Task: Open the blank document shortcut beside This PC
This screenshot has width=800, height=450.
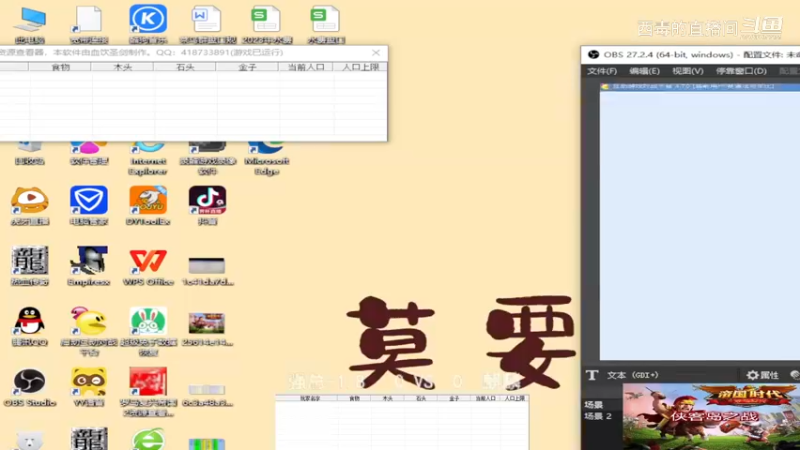Action: point(88,20)
